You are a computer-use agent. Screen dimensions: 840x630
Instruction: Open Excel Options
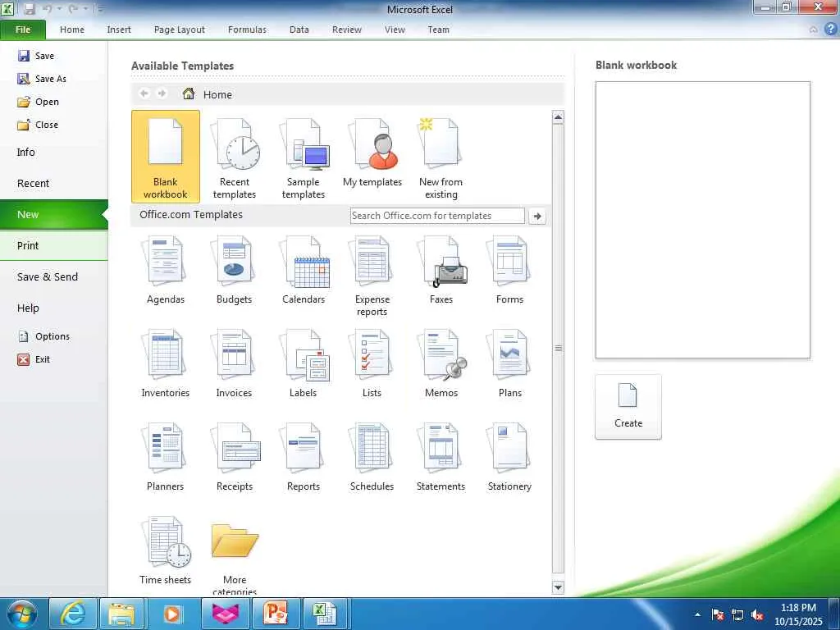(x=44, y=336)
